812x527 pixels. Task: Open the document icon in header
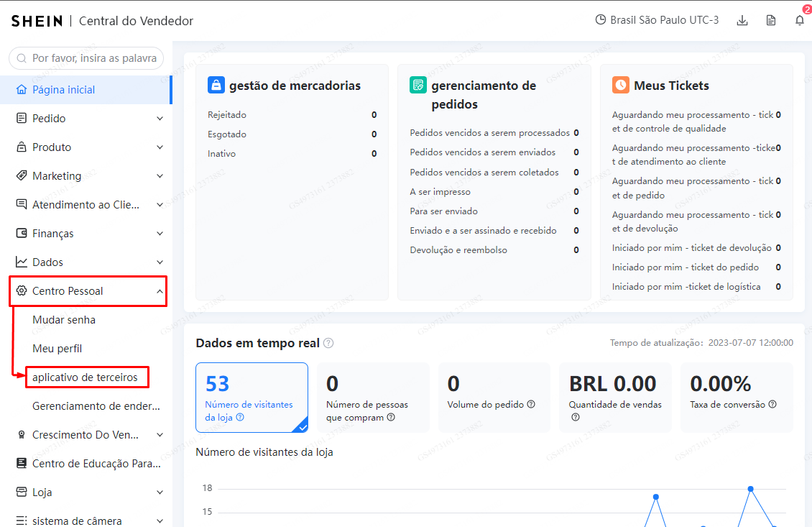[x=771, y=20]
